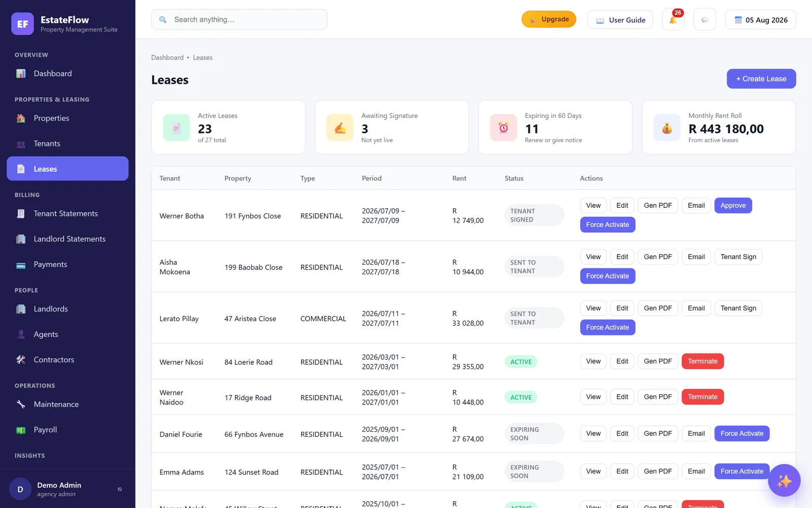The width and height of the screenshot is (812, 508).
Task: Click Tenant Sign for Aisha Mokoena
Action: 738,257
